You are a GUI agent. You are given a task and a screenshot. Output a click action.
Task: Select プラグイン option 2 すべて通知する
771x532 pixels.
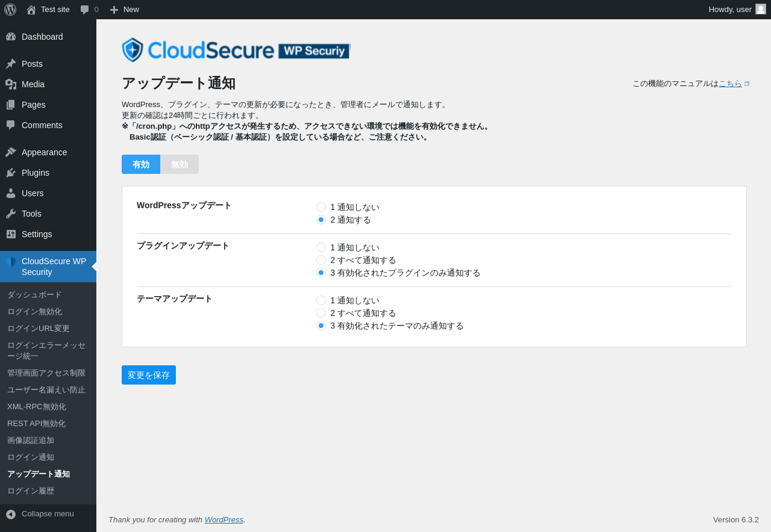321,260
